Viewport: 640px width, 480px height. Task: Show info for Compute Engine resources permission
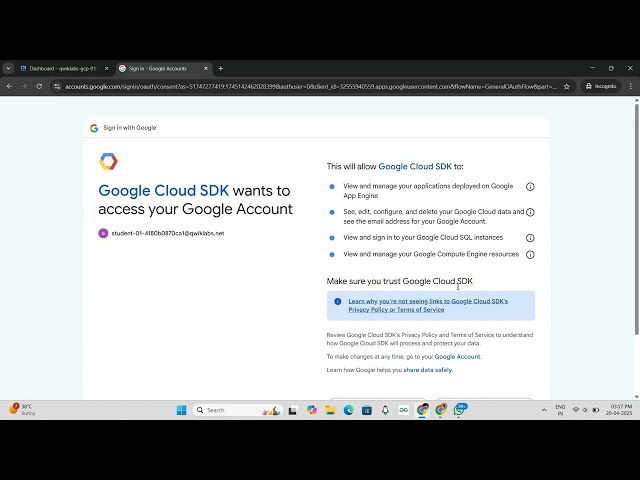click(x=530, y=255)
